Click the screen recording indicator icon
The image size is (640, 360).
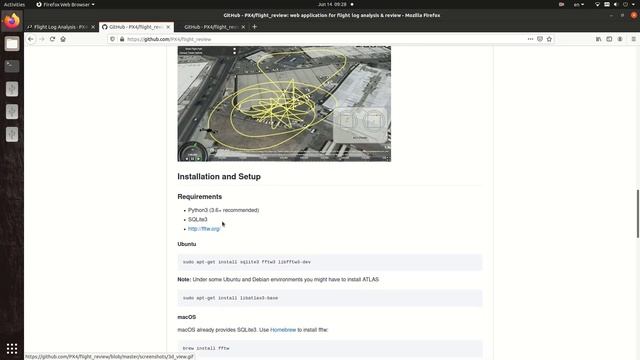point(562,4)
